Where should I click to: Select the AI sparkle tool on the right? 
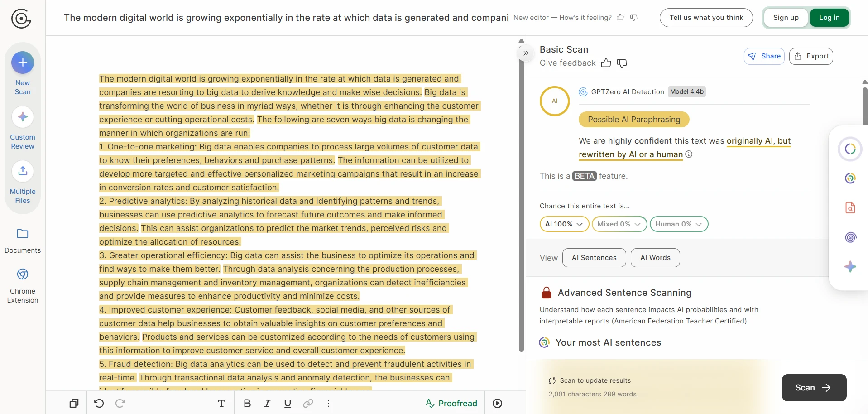click(851, 267)
